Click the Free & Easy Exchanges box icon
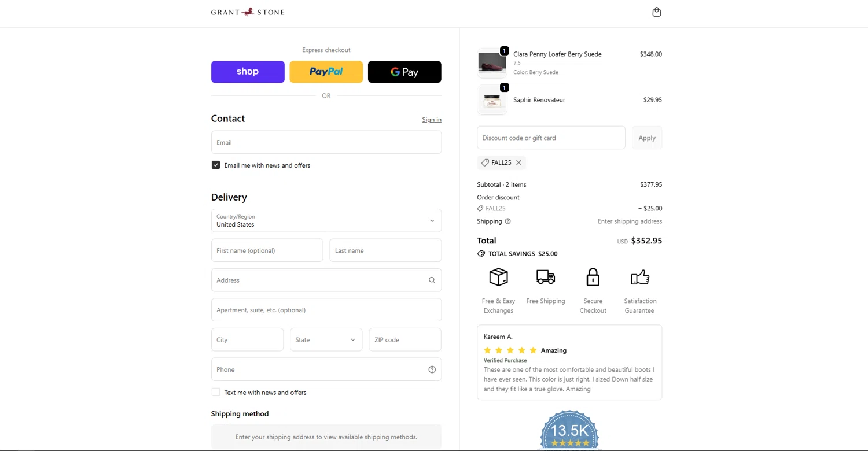Screen dimensions: 868x451 click(498, 278)
